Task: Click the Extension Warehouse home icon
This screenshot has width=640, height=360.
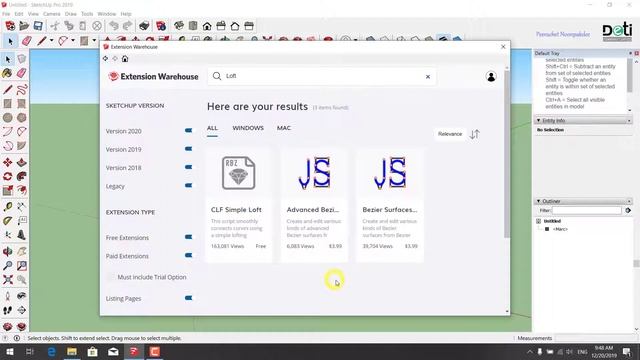Action: [125, 59]
